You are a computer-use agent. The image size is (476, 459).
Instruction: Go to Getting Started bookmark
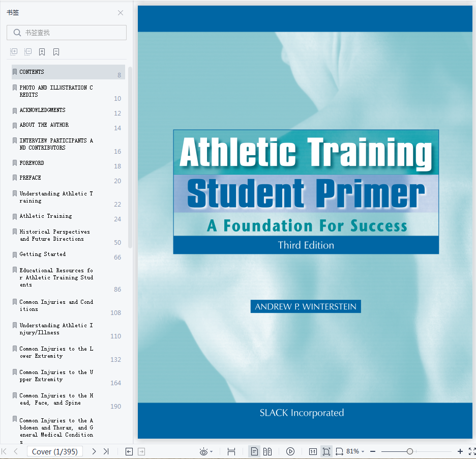point(68,254)
